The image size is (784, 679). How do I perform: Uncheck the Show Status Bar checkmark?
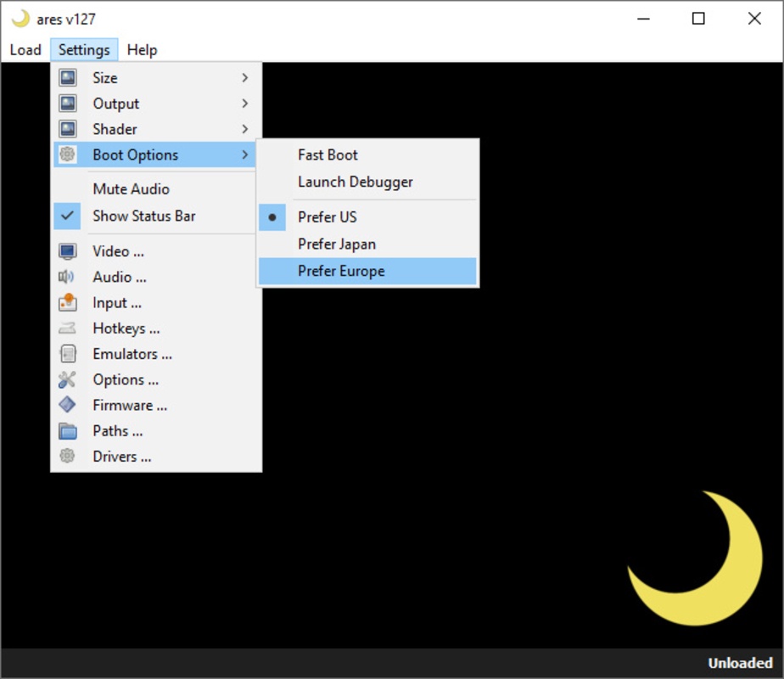[x=67, y=216]
